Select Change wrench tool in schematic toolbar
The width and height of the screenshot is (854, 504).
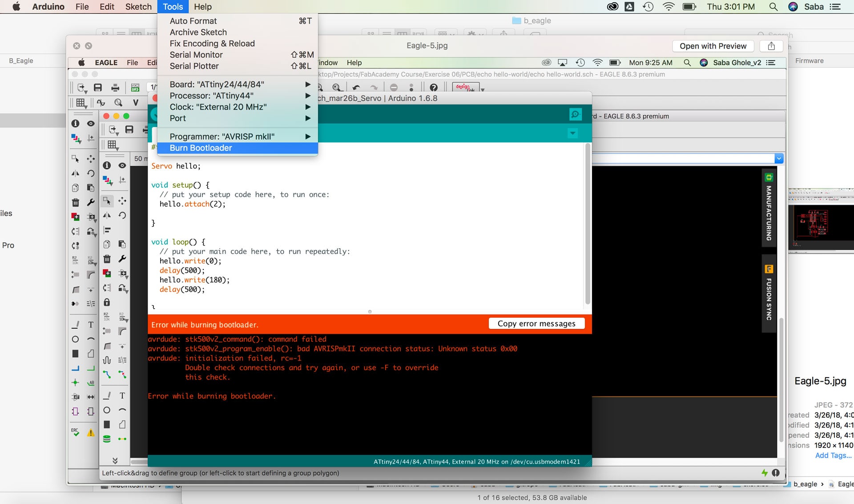coord(91,202)
